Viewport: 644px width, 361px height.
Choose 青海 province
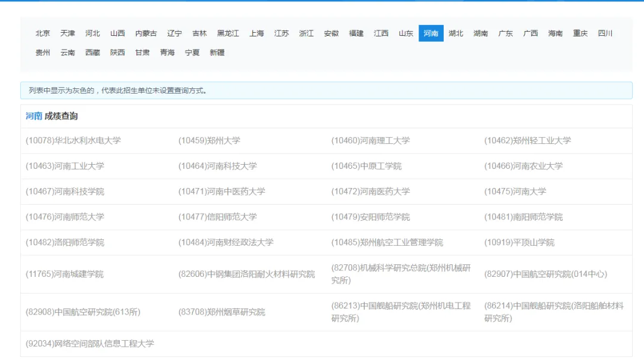click(x=167, y=53)
